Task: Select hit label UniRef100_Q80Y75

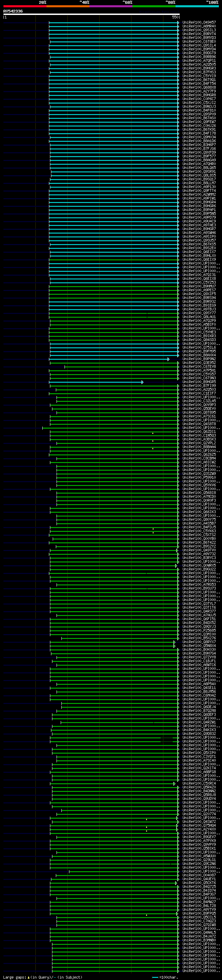Action: (199, 520)
